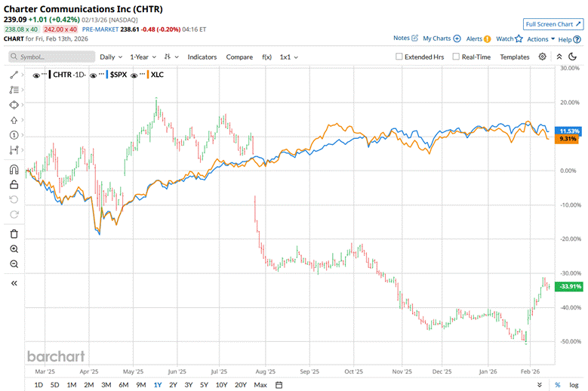Open chart settings gear icon

click(542, 57)
